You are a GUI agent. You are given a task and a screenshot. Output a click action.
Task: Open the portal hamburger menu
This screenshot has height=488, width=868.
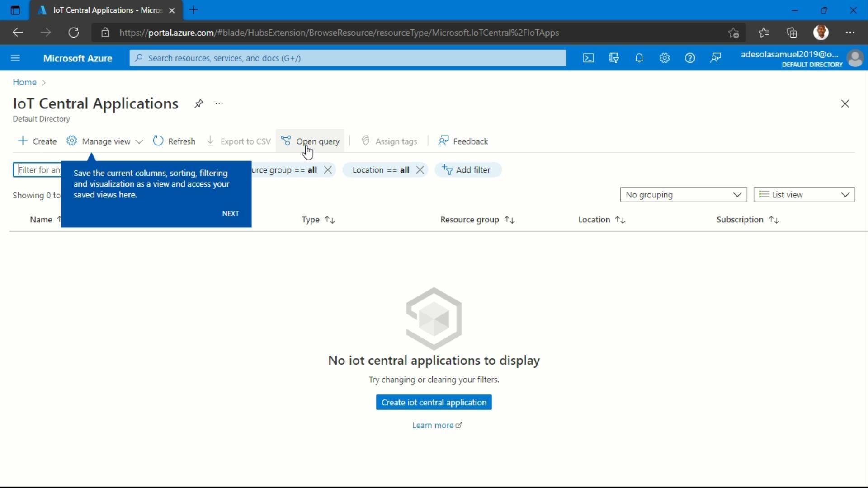pos(15,58)
